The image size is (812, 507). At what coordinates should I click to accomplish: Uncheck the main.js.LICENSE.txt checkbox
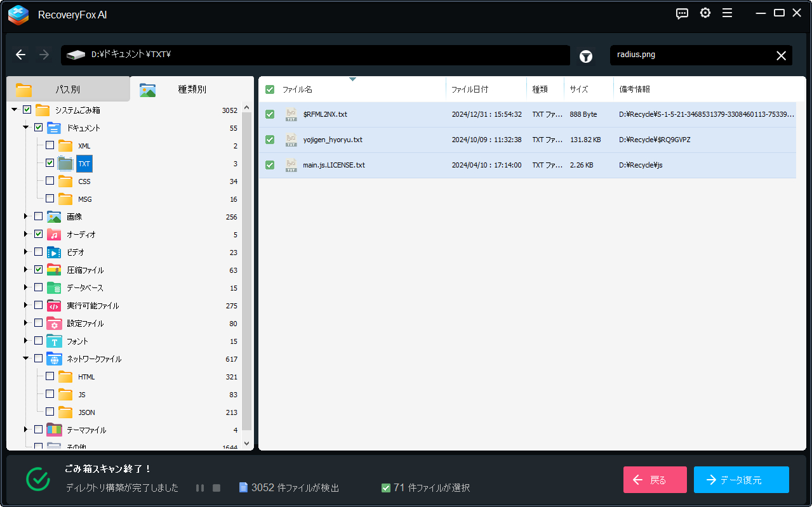(270, 165)
